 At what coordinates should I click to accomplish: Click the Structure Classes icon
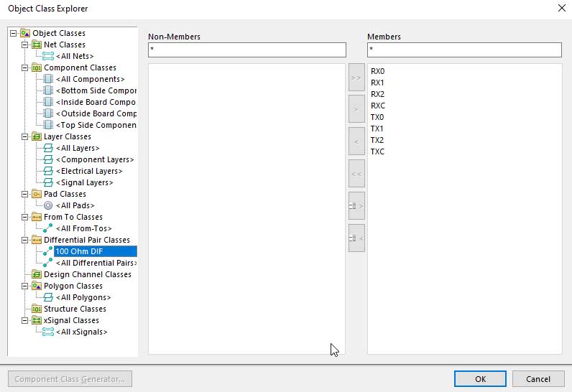(x=37, y=309)
